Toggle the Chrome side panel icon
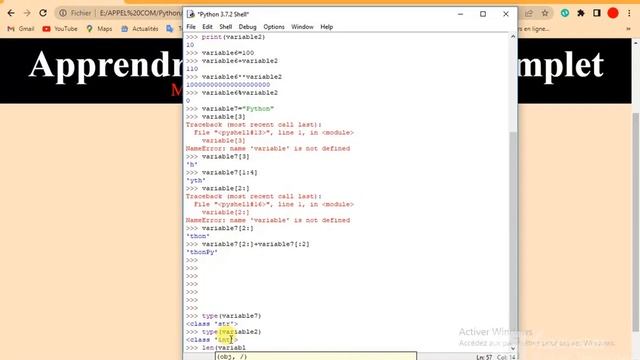Viewport: 640px width, 360px height. click(x=597, y=13)
